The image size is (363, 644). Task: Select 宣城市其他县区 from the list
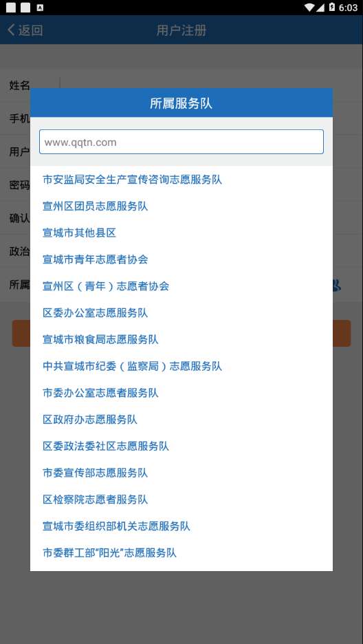coord(181,233)
